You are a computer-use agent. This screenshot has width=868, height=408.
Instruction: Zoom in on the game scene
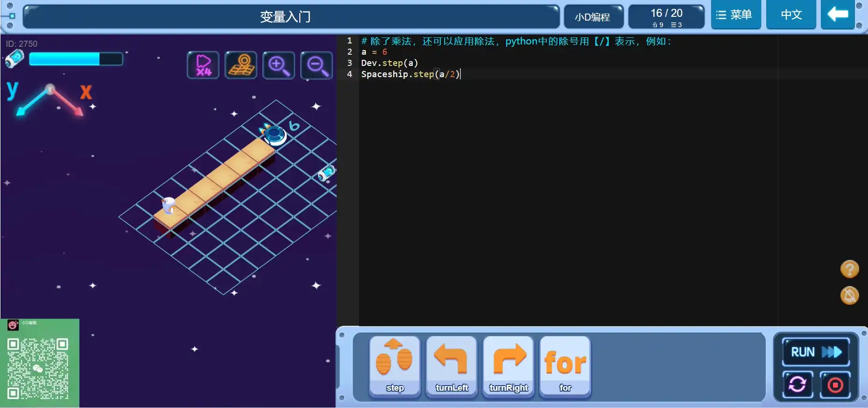pos(279,65)
